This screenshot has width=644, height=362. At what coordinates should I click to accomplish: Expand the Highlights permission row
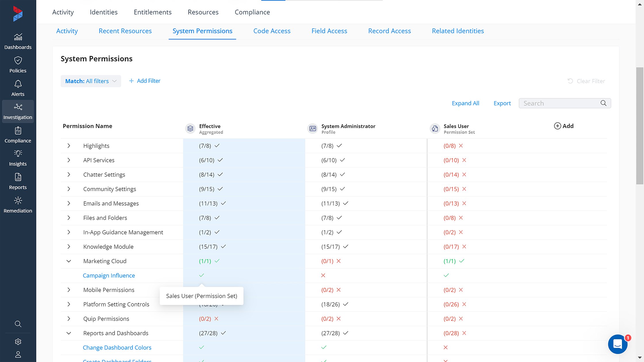click(69, 146)
